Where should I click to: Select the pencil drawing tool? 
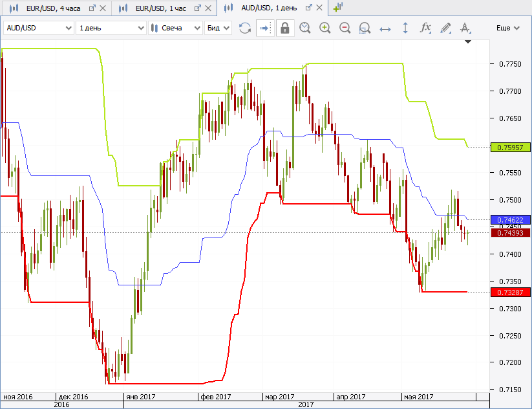click(x=445, y=28)
